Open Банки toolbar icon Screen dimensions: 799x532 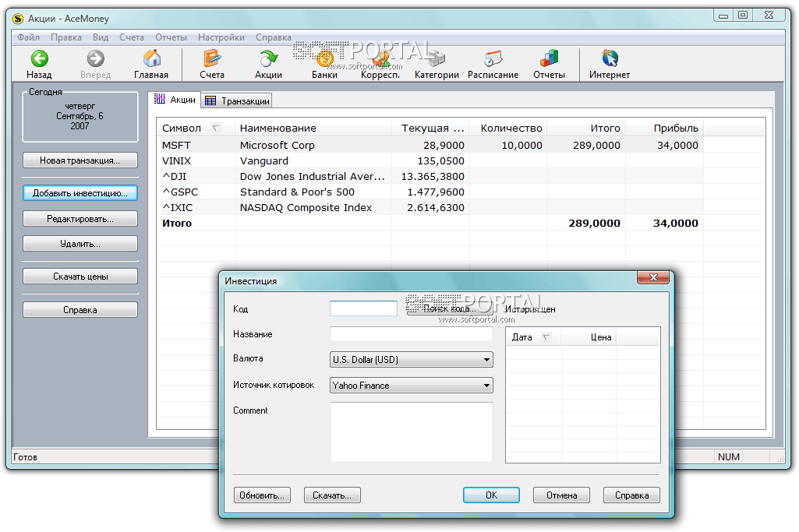pos(324,59)
